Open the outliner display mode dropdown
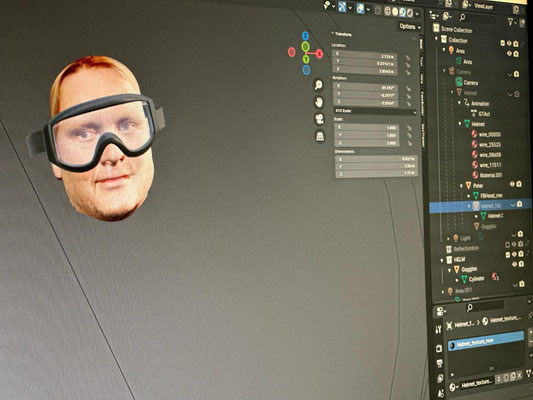 pos(447,17)
